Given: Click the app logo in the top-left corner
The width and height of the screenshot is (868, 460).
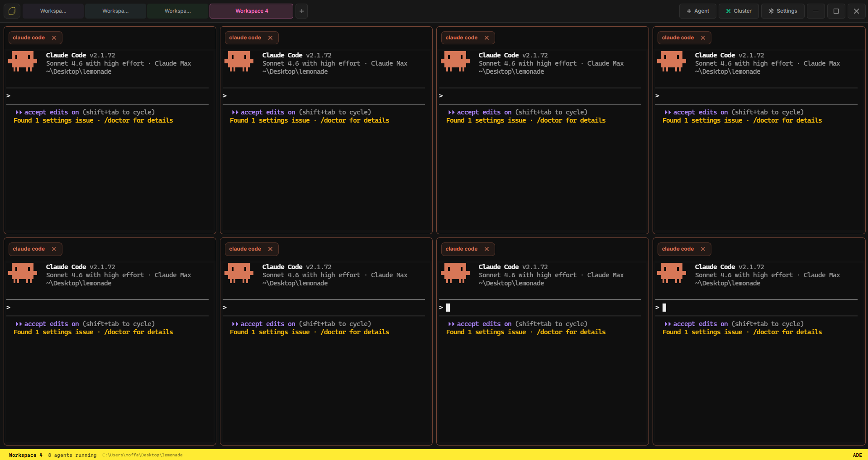Looking at the screenshot, I should click(x=12, y=11).
